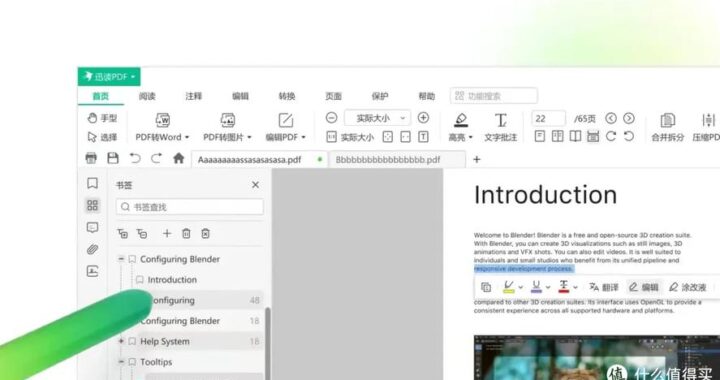This screenshot has width=720, height=380.
Task: Go to next page arrow
Action: click(x=629, y=118)
